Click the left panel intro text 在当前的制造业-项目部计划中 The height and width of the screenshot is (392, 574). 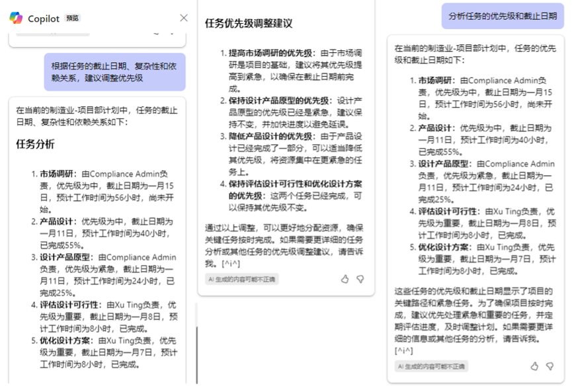pos(97,116)
